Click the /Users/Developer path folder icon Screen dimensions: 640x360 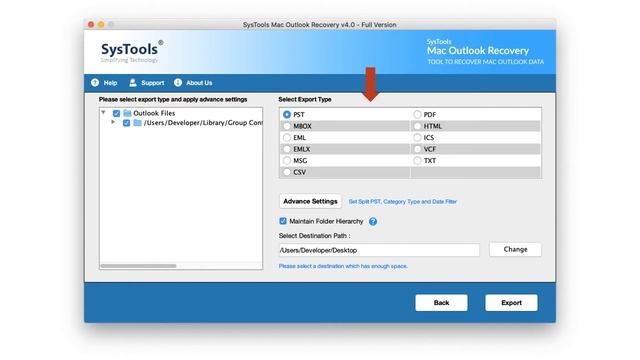coord(137,123)
